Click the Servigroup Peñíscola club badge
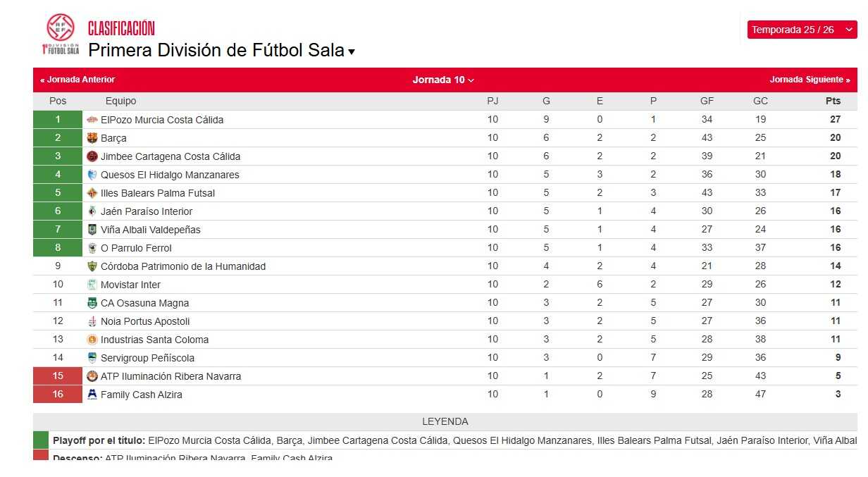The image size is (868, 477). coord(92,357)
